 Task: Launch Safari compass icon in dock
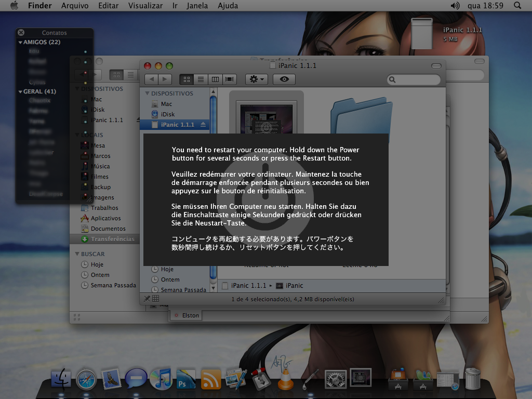tap(86, 379)
